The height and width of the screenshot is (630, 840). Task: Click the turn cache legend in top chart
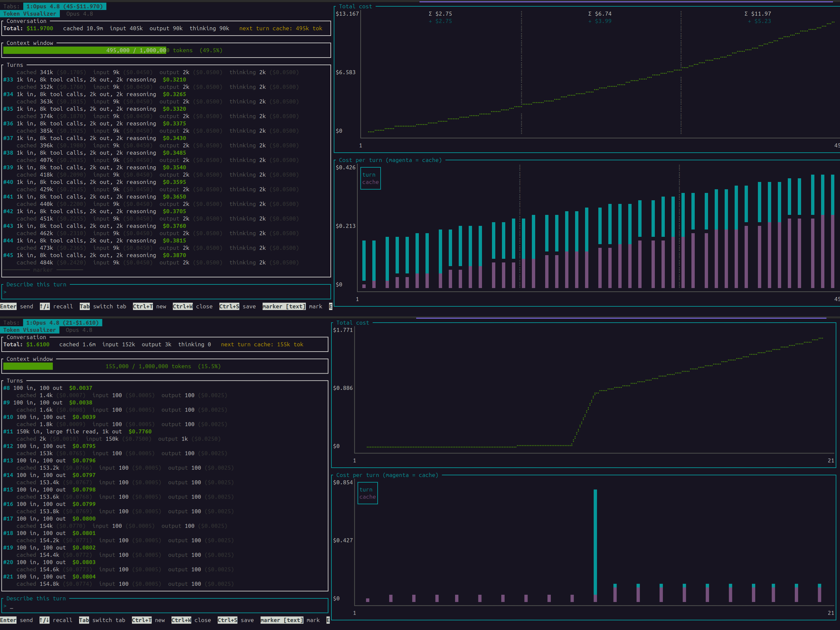[370, 179]
